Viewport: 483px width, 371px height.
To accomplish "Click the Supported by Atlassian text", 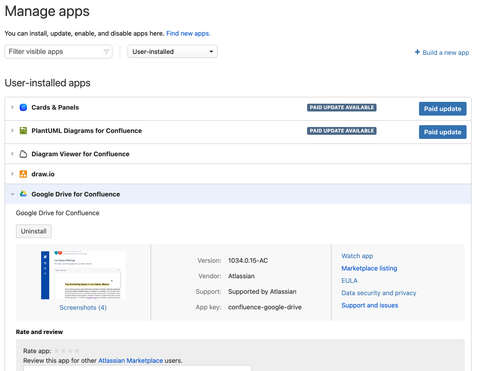I will pos(262,291).
